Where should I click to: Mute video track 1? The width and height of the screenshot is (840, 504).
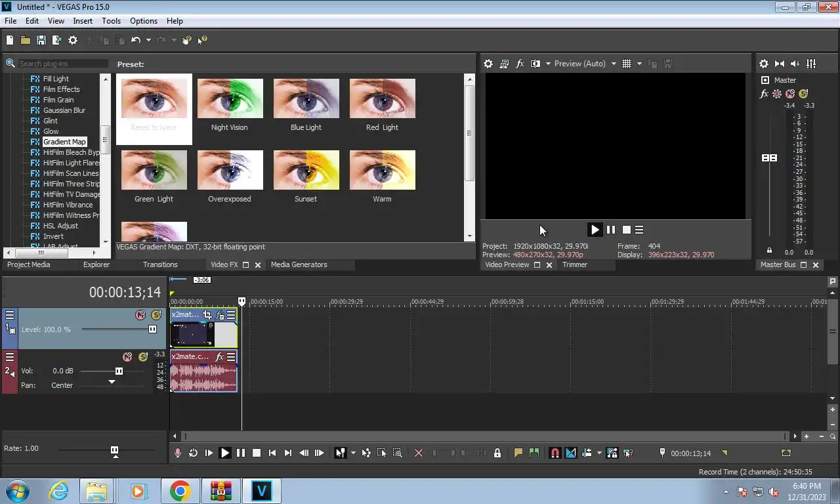pos(140,315)
